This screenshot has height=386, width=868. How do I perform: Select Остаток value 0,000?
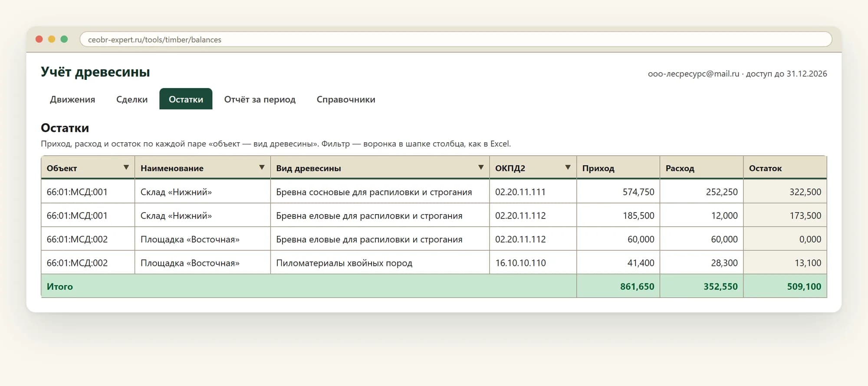tap(785, 239)
